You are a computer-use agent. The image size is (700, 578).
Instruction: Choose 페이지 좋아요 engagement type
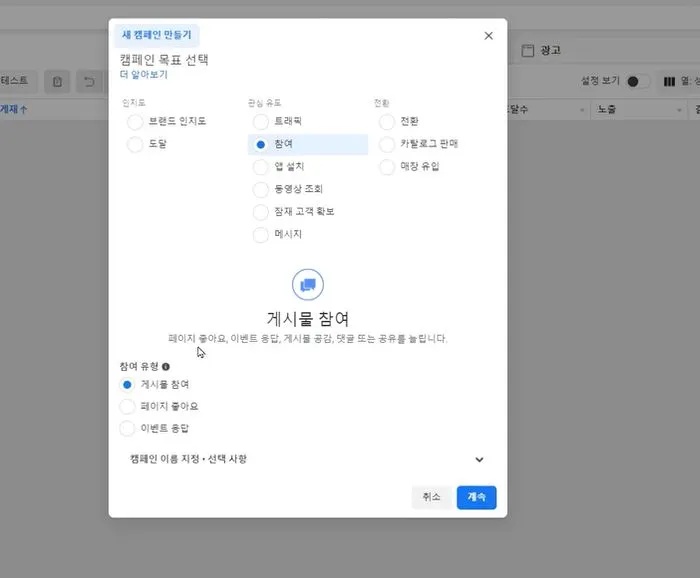[x=127, y=407]
